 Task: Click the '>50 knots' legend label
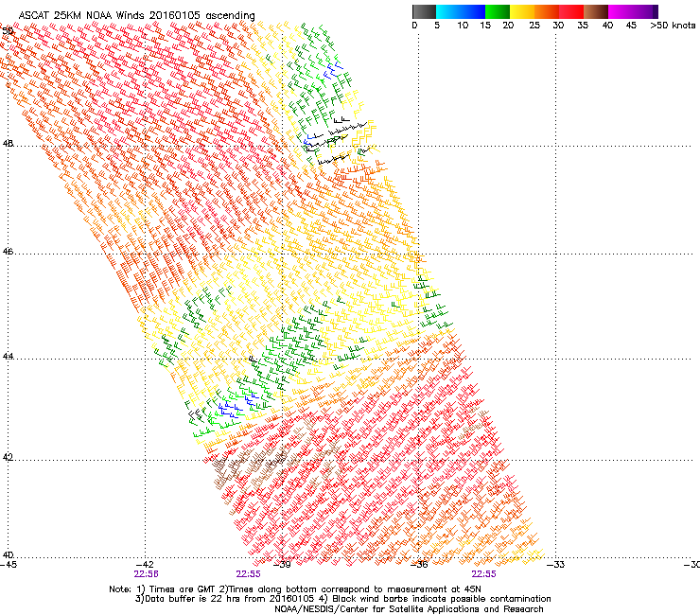673,26
